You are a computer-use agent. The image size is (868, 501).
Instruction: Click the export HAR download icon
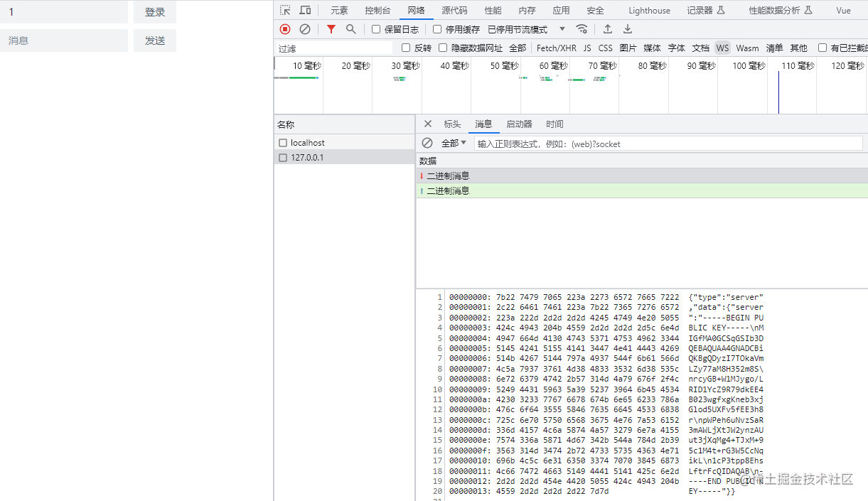click(x=628, y=29)
